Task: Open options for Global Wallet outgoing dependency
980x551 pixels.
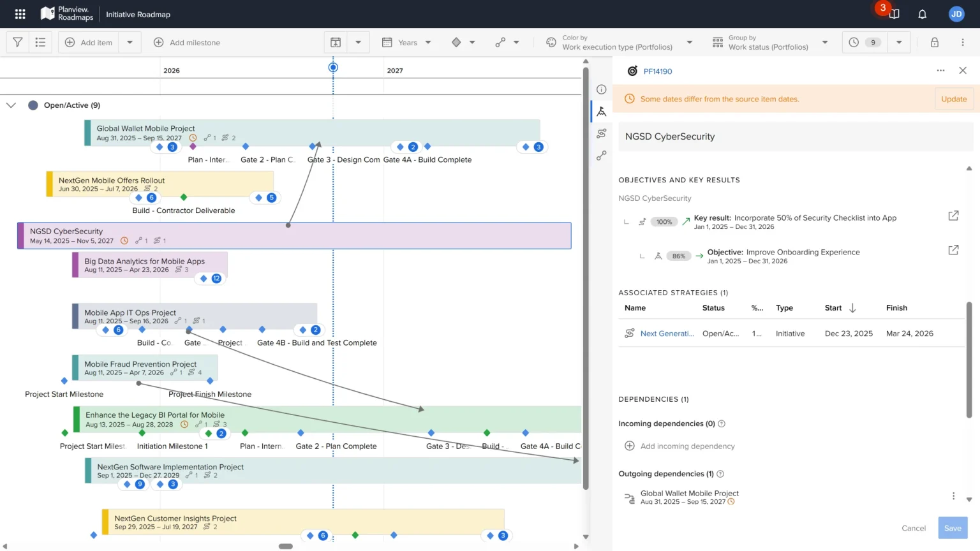Action: (x=953, y=496)
